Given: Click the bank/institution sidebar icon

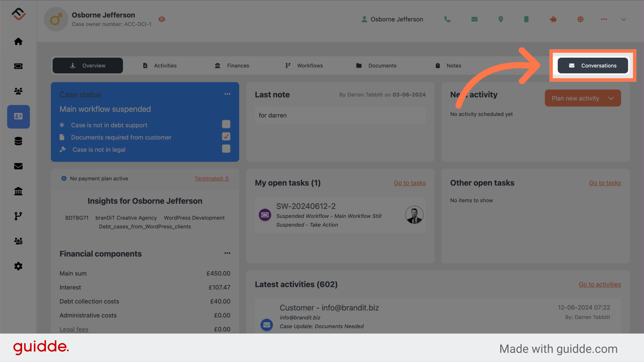Looking at the screenshot, I should click(x=18, y=191).
